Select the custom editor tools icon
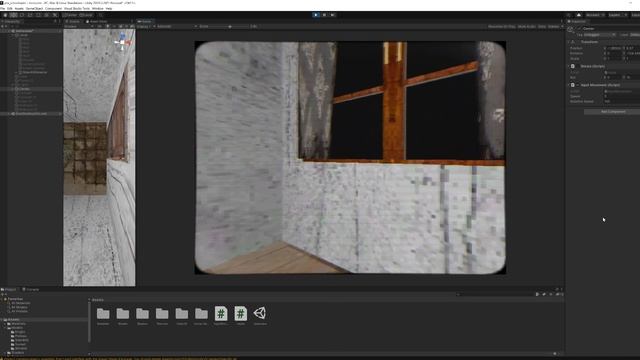The height and width of the screenshot is (360, 640). click(x=55, y=15)
